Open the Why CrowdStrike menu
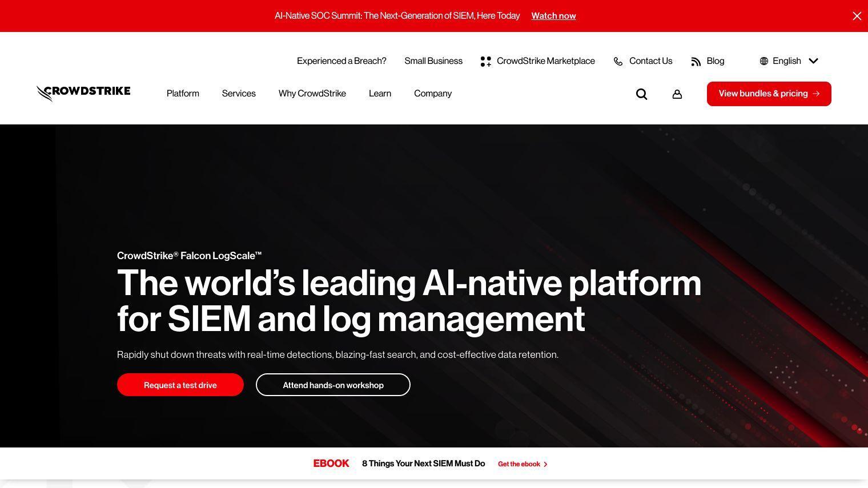 [x=312, y=94]
